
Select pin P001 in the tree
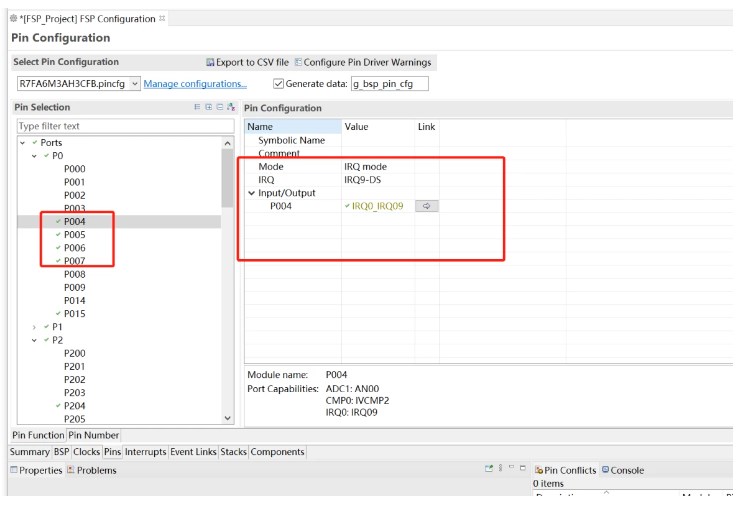point(75,182)
